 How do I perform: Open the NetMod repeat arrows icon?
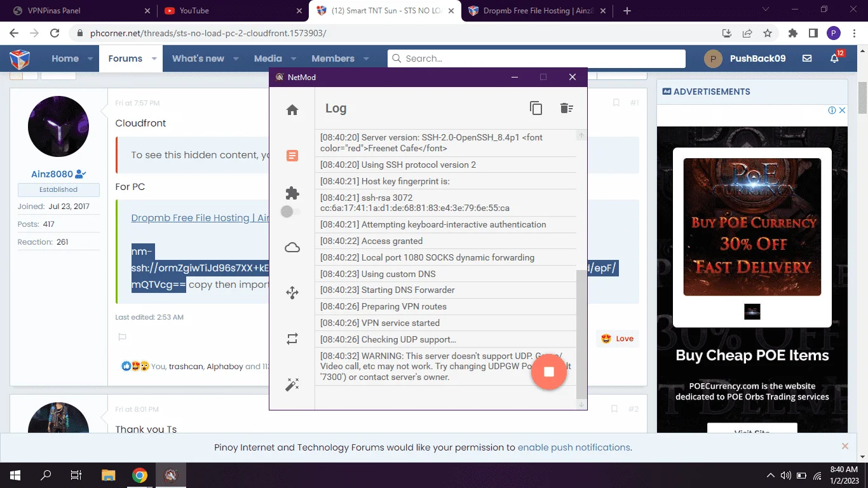click(292, 339)
